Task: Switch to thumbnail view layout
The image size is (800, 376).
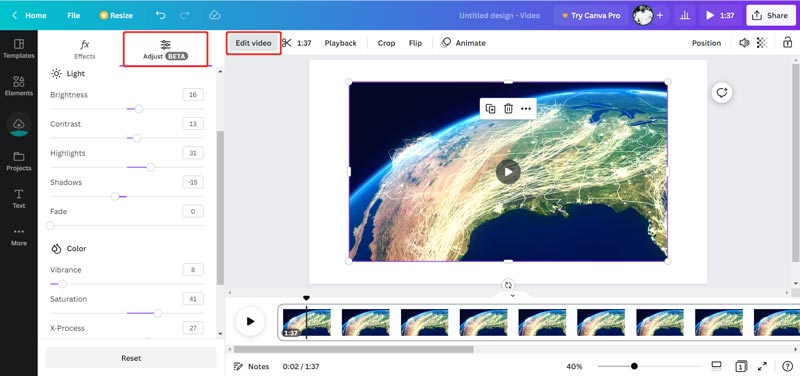Action: [716, 366]
